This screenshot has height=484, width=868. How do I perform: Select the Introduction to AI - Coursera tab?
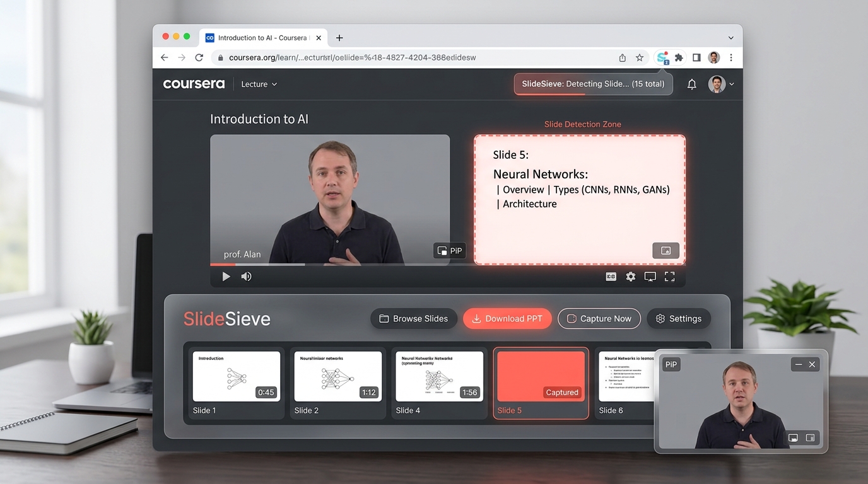pos(263,38)
